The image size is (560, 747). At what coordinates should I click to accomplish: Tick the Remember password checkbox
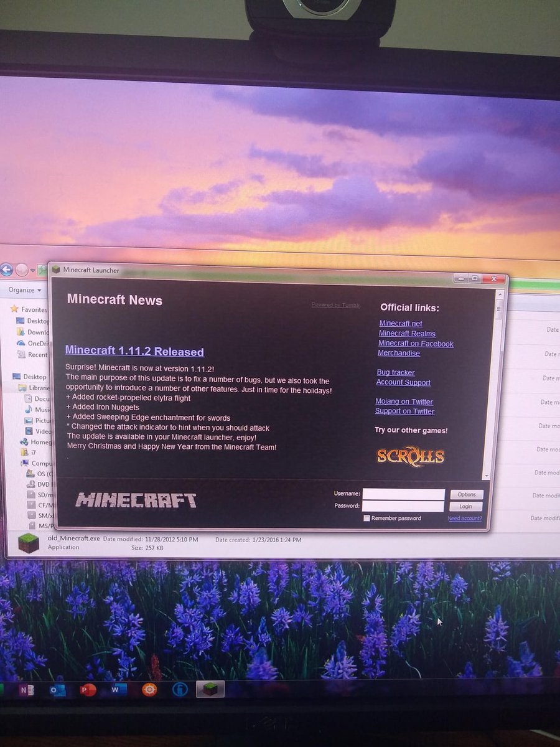pos(366,518)
